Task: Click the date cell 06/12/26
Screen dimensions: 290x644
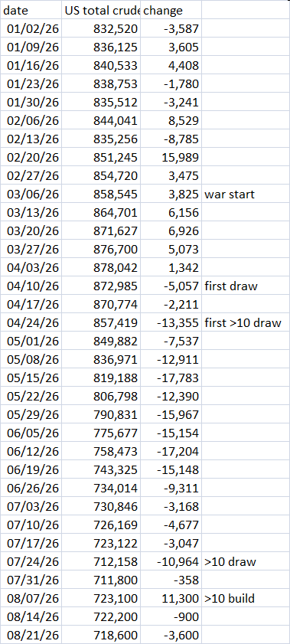Action: [31, 451]
